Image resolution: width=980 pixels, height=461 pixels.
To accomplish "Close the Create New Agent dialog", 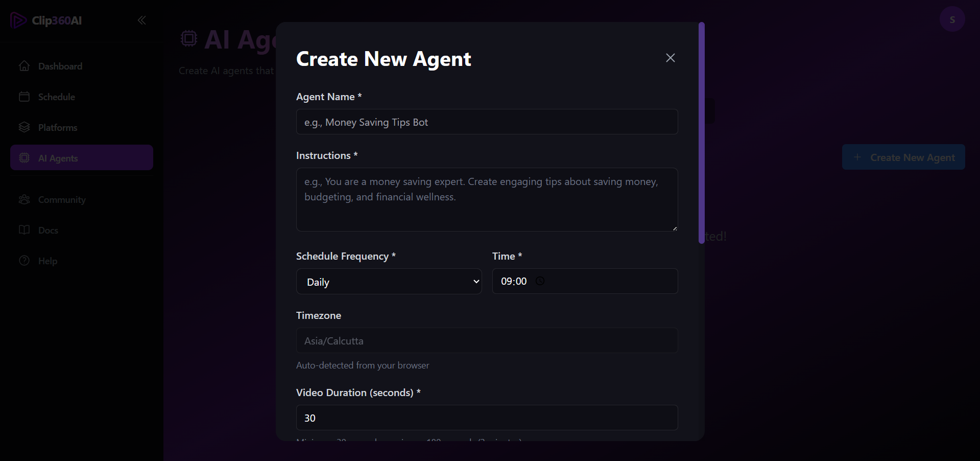I will coord(670,58).
